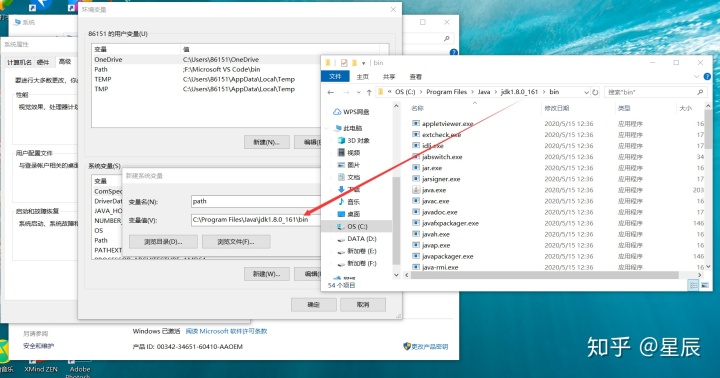Image resolution: width=720 pixels, height=378 pixels.
Task: Switch to 硬件 tab in System Properties
Action: tap(43, 62)
